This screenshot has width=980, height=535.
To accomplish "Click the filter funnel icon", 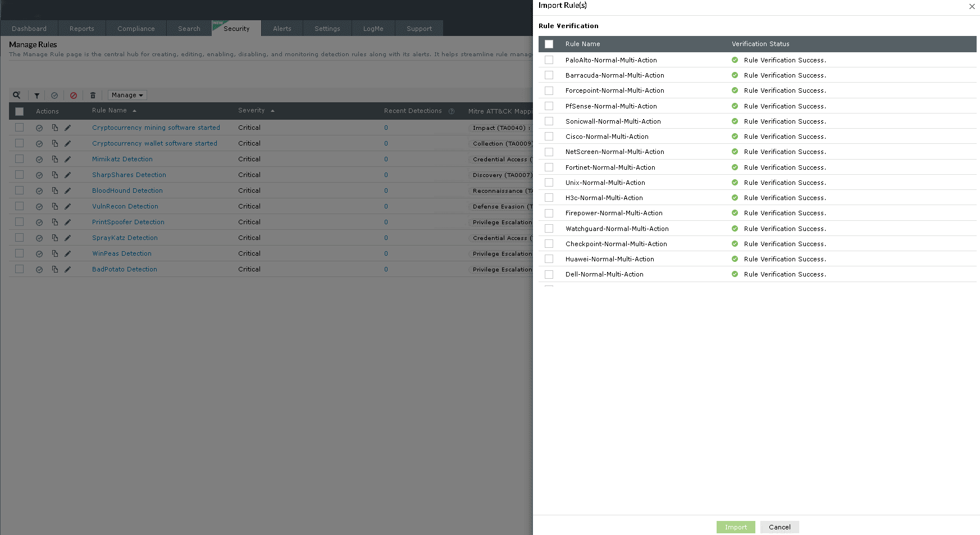I will pyautogui.click(x=37, y=95).
